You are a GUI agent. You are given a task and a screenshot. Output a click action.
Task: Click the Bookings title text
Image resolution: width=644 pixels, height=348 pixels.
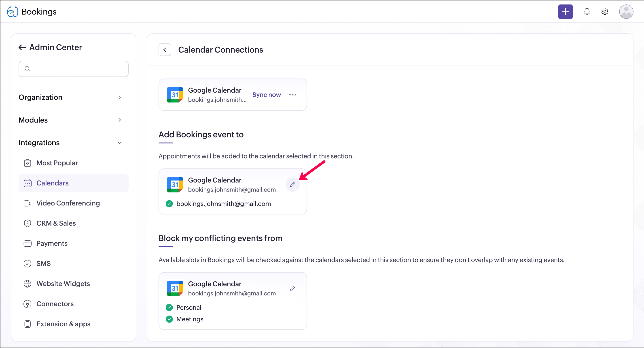[39, 12]
